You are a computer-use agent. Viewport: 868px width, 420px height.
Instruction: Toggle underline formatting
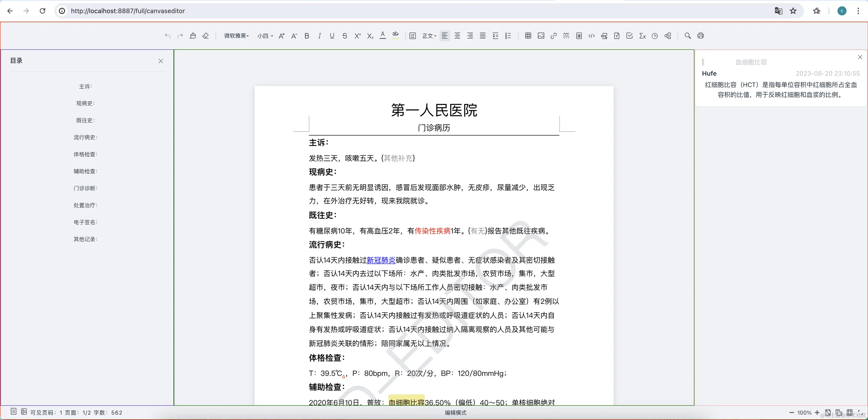[332, 36]
